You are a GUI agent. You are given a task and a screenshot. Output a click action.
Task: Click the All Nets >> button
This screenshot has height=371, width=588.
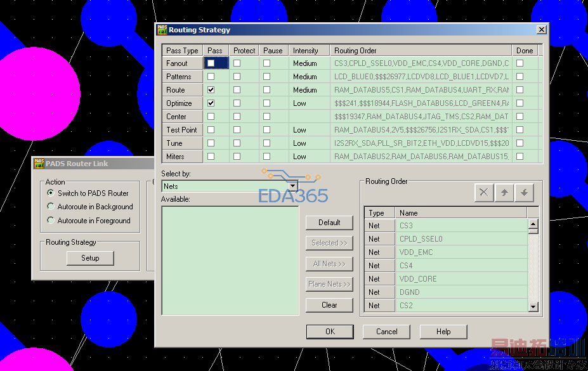329,263
